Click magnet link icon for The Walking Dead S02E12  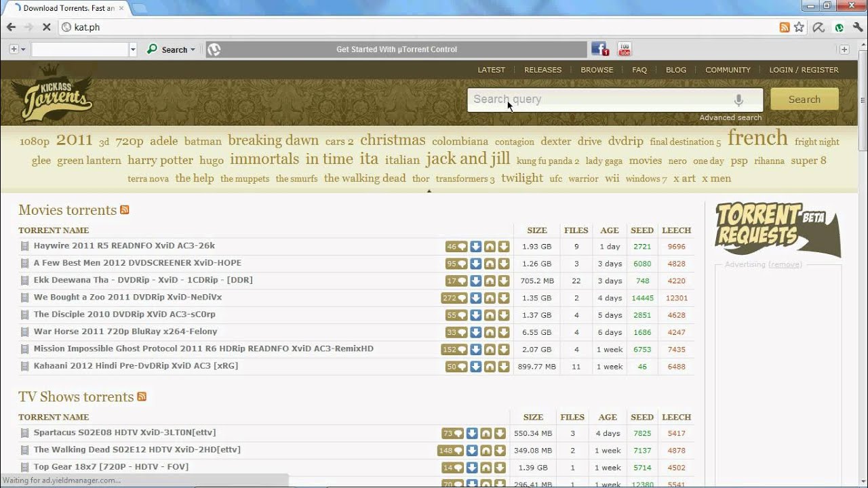pyautogui.click(x=486, y=450)
